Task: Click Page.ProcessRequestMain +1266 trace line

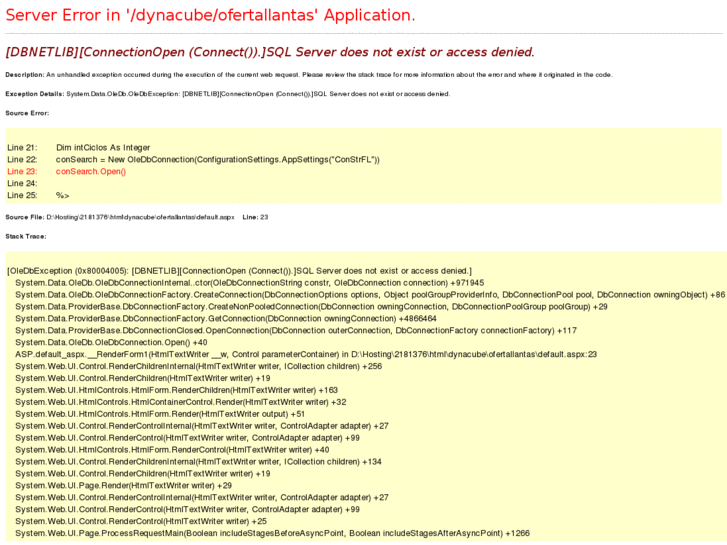Action: [x=273, y=534]
